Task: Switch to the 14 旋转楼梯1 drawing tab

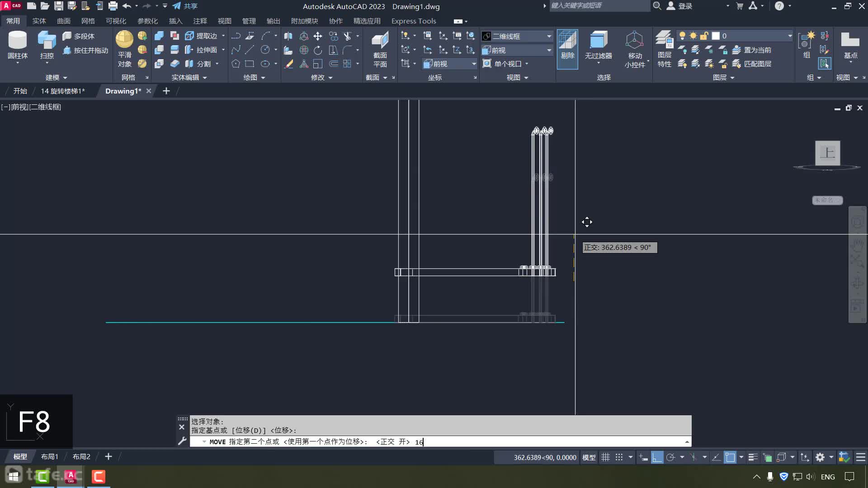Action: coord(63,91)
